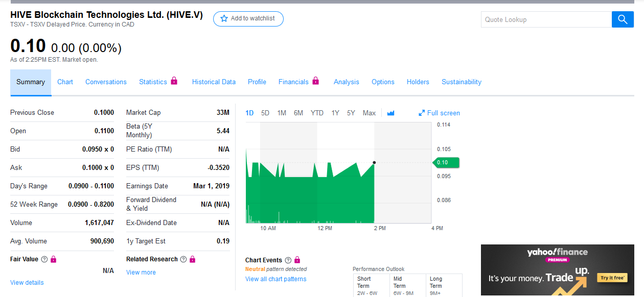Click the Fair Value help question mark

(x=44, y=259)
